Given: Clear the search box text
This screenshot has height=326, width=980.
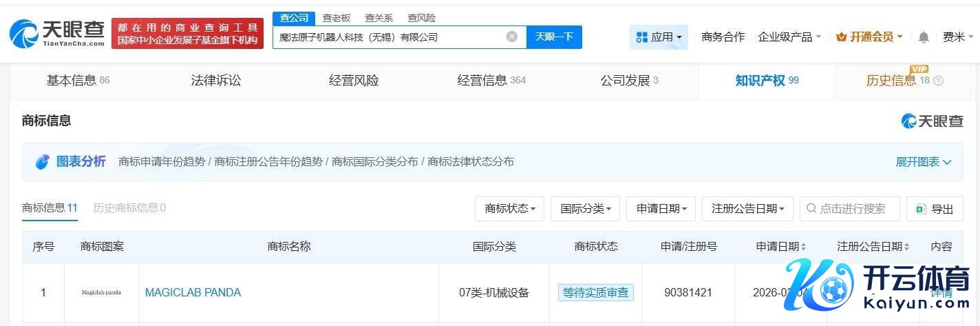Looking at the screenshot, I should 511,37.
